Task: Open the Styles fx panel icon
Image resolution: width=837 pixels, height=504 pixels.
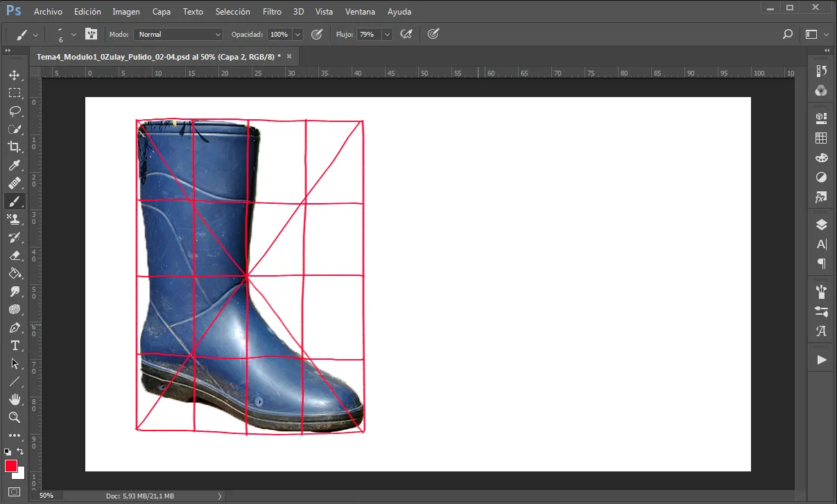Action: 822,198
